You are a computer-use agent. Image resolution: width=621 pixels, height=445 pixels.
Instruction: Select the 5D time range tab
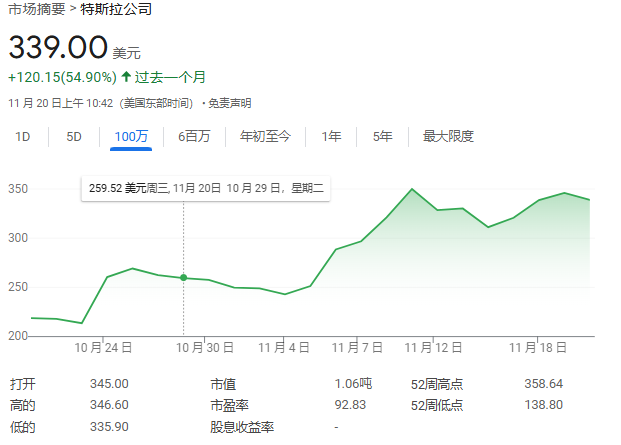74,137
